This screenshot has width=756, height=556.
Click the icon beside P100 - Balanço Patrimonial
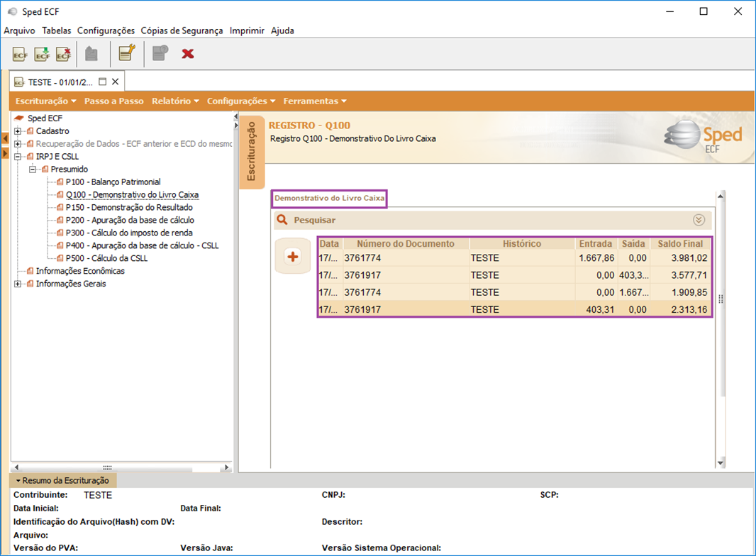(60, 182)
